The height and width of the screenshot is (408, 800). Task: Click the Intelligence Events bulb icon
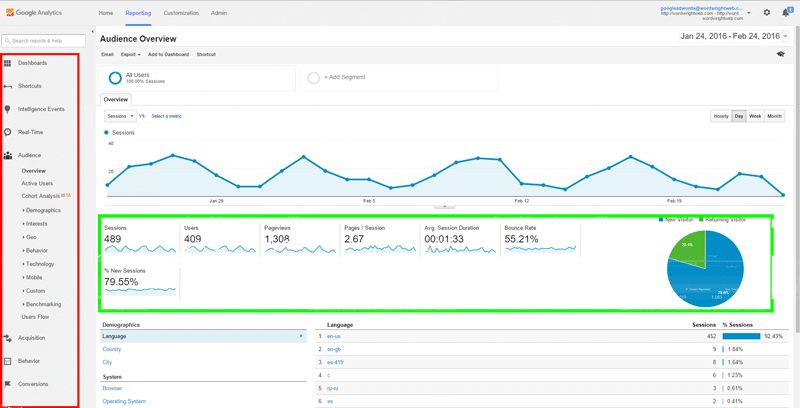(7, 109)
